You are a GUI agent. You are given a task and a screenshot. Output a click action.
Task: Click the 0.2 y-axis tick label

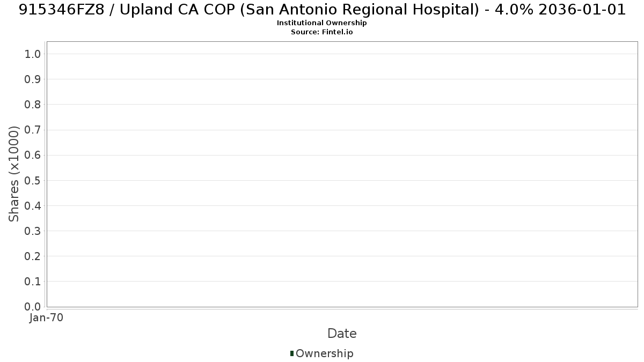(x=33, y=256)
